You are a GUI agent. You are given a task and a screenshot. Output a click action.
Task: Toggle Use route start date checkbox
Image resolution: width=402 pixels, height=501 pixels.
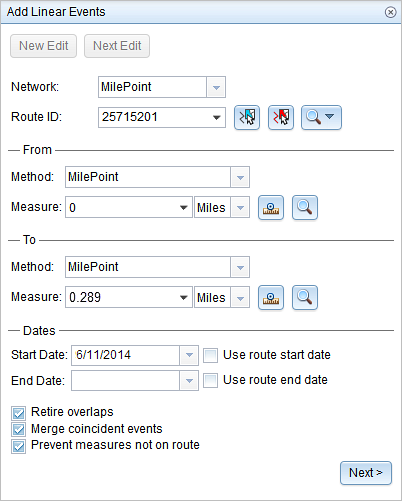(x=211, y=355)
